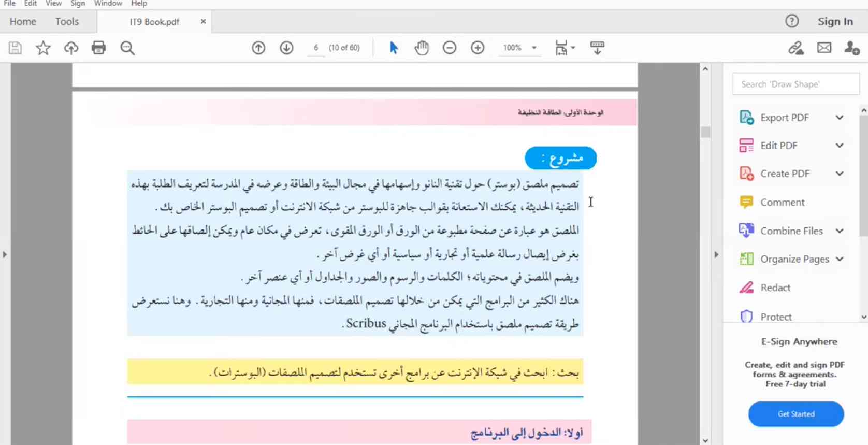Switch to the Tools tab

click(x=67, y=21)
